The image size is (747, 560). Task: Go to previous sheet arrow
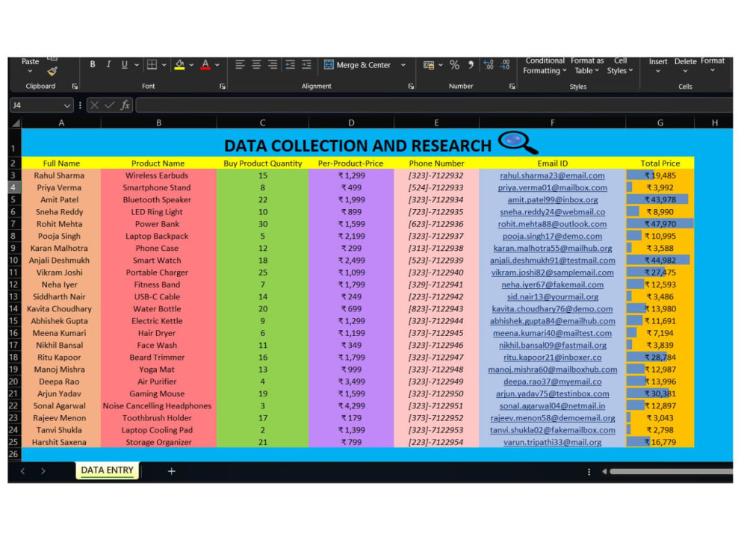(x=22, y=471)
